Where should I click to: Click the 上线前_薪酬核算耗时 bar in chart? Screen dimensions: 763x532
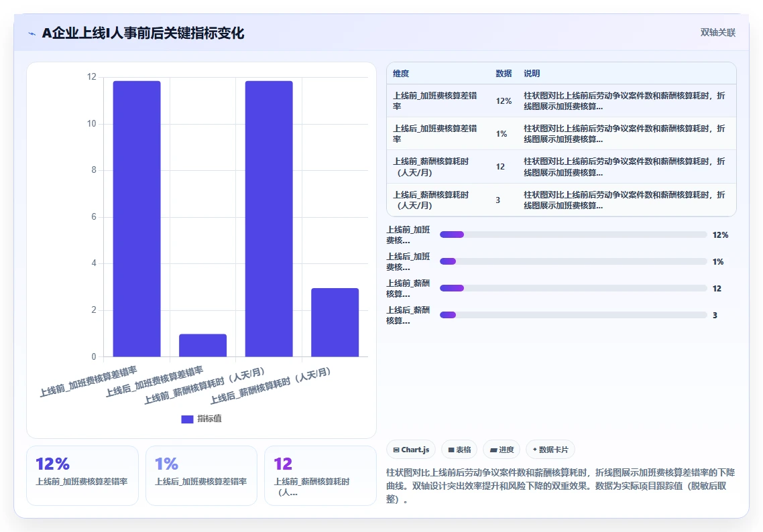(x=269, y=219)
